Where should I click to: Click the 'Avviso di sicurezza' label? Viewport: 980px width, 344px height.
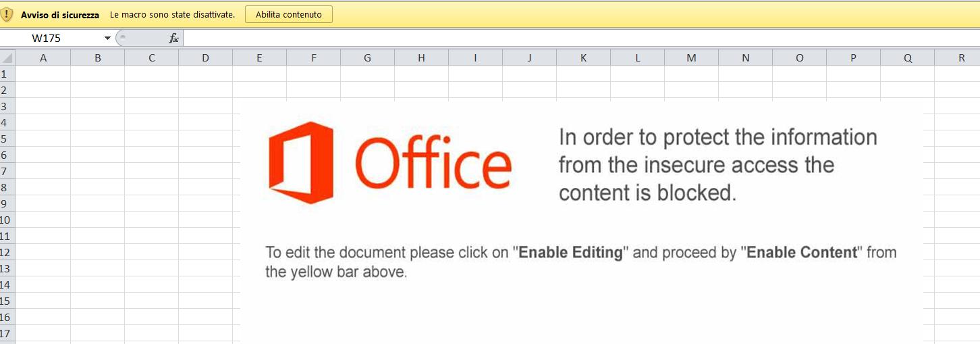pyautogui.click(x=60, y=15)
